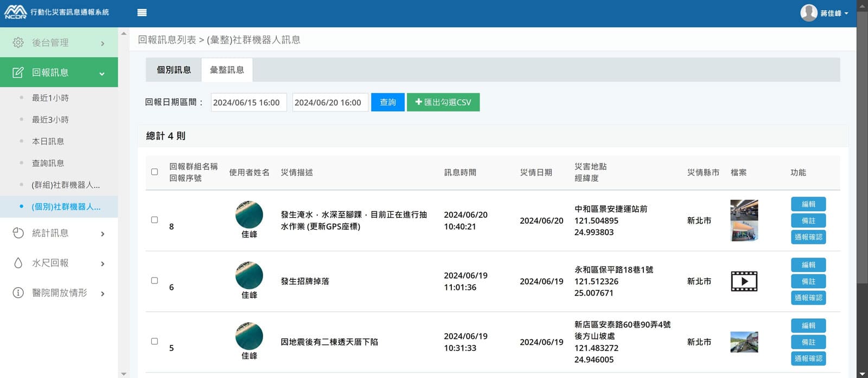Click the 統計訊息 pie chart icon
This screenshot has width=868, height=378.
coord(18,233)
